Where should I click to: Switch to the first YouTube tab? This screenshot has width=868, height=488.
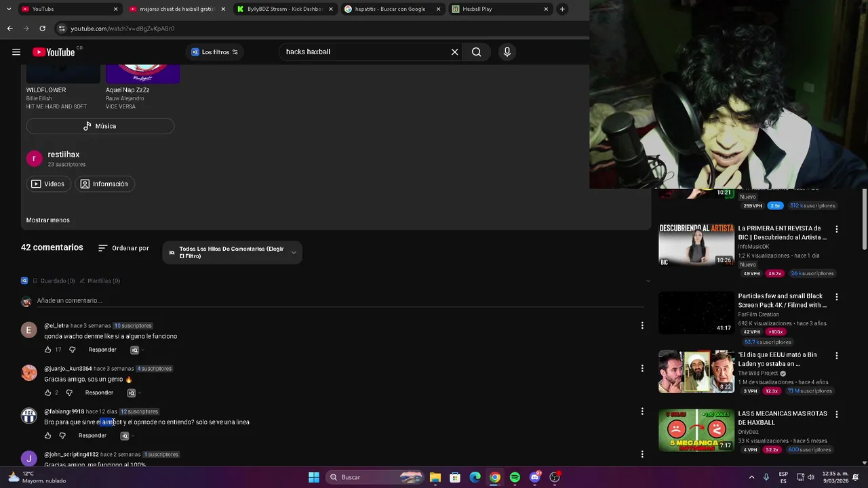69,9
